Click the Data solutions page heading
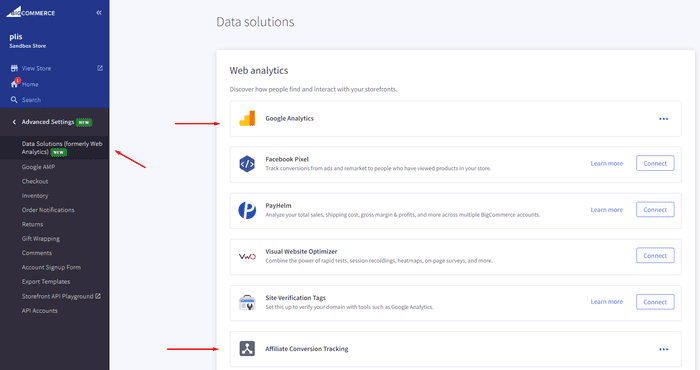700x370 pixels. pos(255,22)
